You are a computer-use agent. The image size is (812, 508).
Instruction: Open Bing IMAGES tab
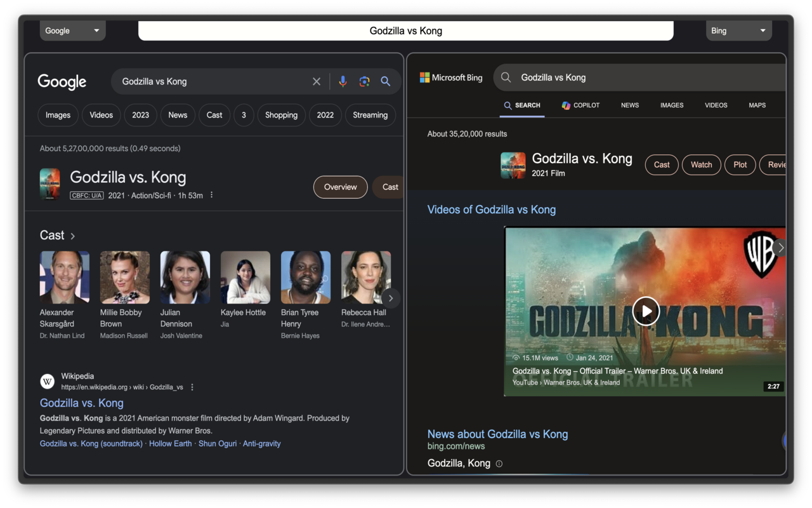(672, 105)
